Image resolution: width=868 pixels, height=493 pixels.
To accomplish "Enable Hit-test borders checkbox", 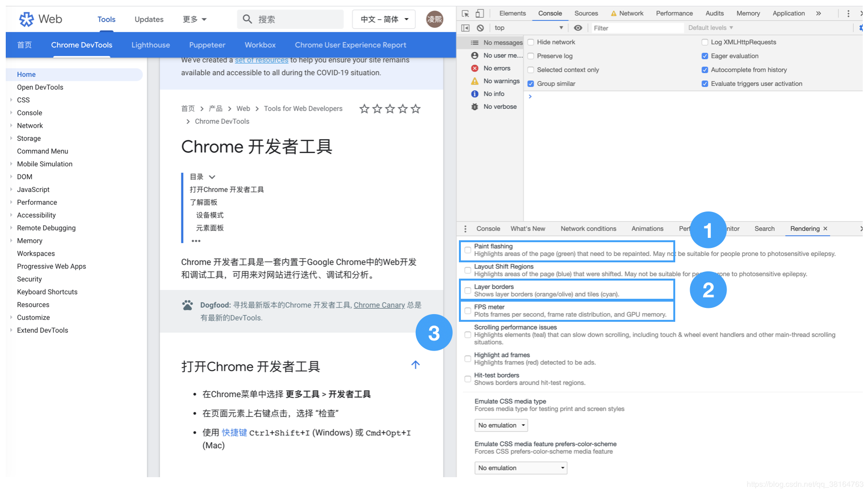I will [468, 379].
